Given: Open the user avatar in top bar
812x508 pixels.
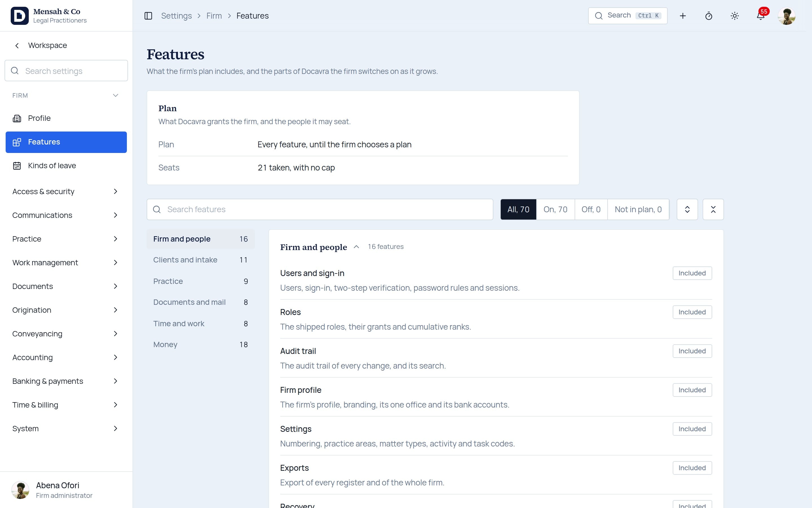Looking at the screenshot, I should [x=787, y=16].
